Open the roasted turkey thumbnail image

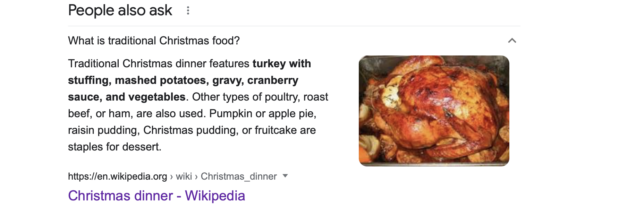[434, 111]
